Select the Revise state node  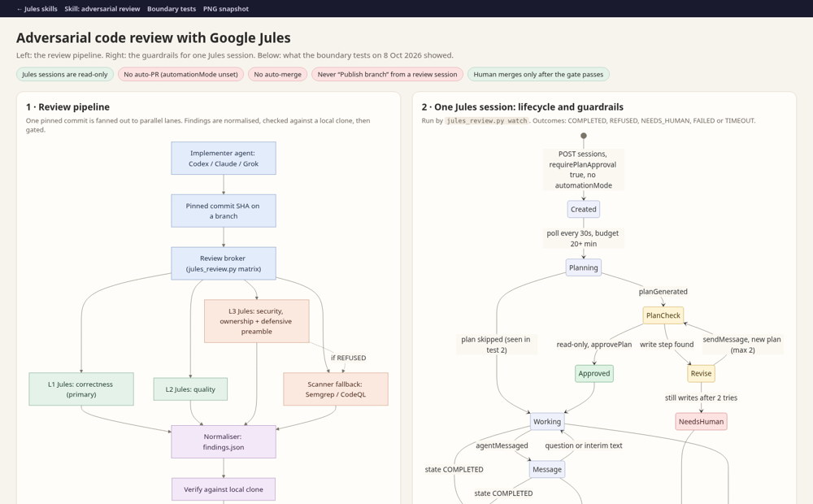701,373
